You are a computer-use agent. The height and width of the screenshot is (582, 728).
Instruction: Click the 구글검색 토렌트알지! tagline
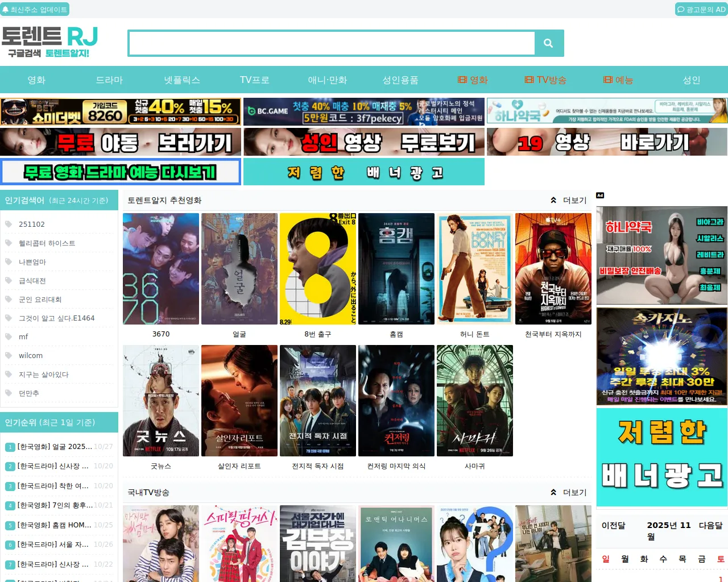[x=48, y=53]
